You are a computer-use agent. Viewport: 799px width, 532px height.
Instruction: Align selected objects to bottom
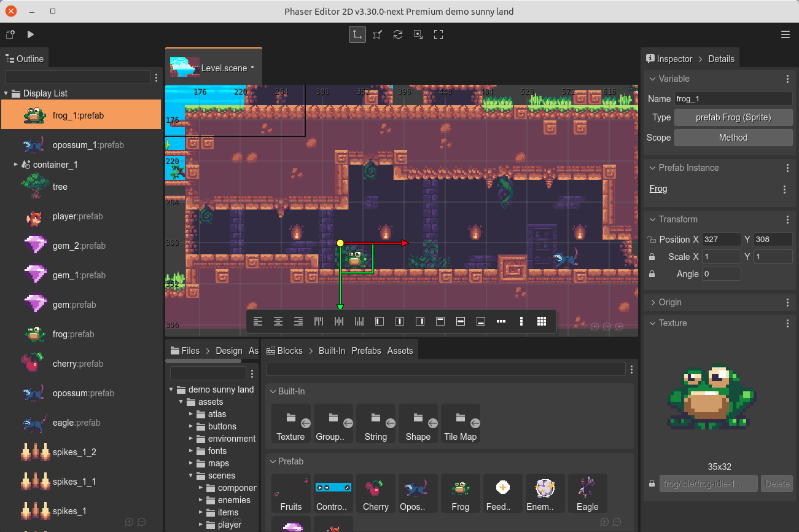tap(359, 321)
